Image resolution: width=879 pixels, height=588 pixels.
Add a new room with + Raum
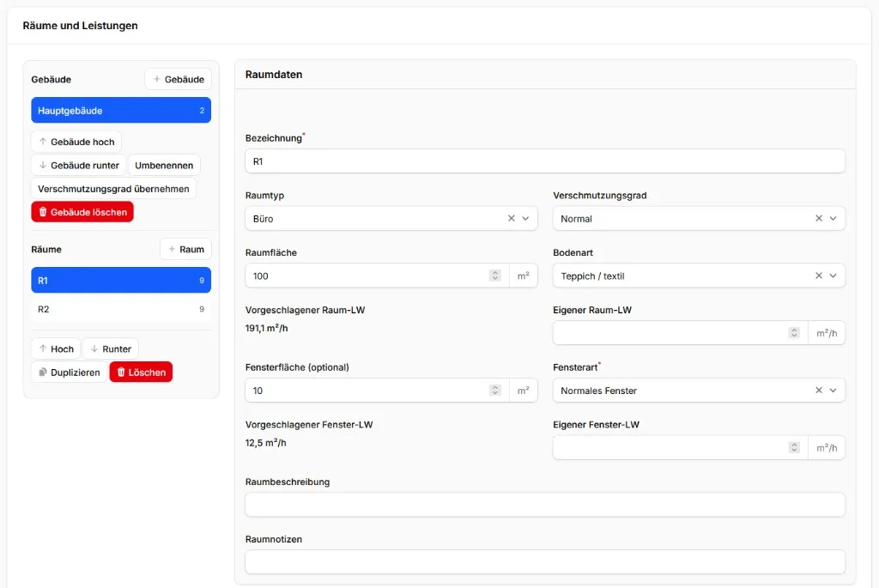pos(185,250)
